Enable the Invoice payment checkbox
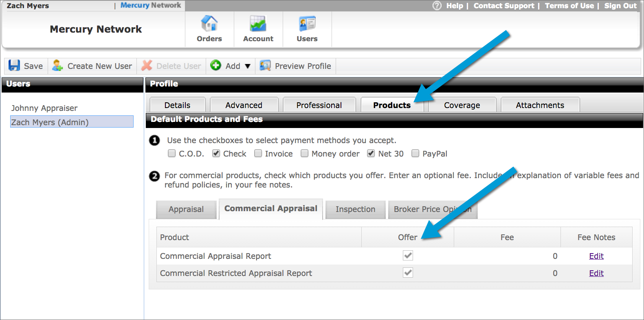Screen dimensions: 644x320 (x=258, y=153)
